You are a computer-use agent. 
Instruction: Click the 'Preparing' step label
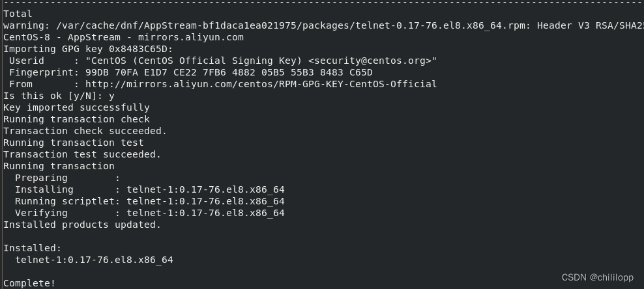tap(41, 178)
